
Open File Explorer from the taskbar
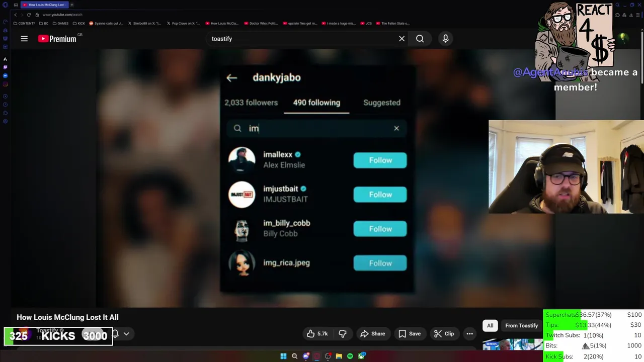point(339,356)
